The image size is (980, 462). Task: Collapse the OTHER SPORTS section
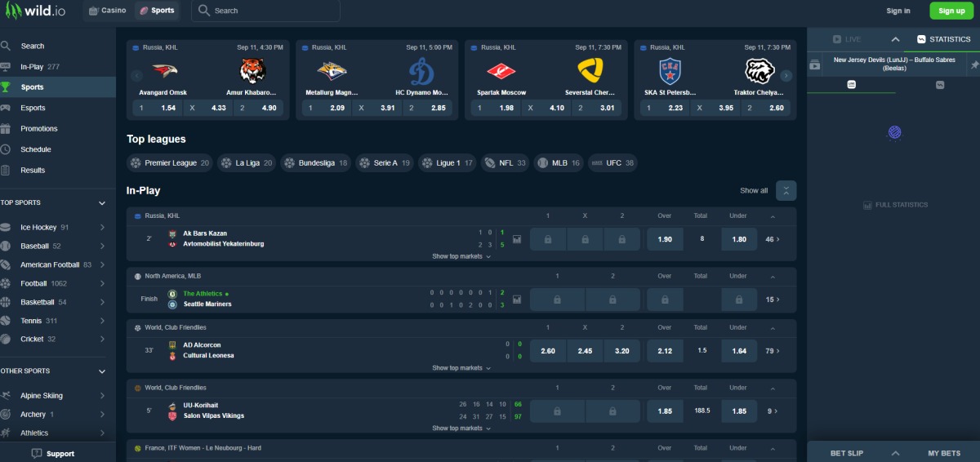(x=102, y=371)
